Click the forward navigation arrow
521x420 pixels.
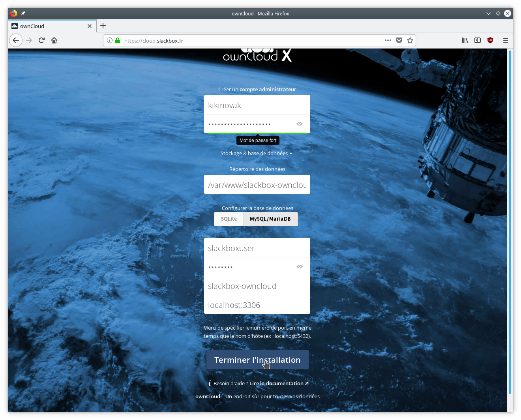tap(29, 40)
